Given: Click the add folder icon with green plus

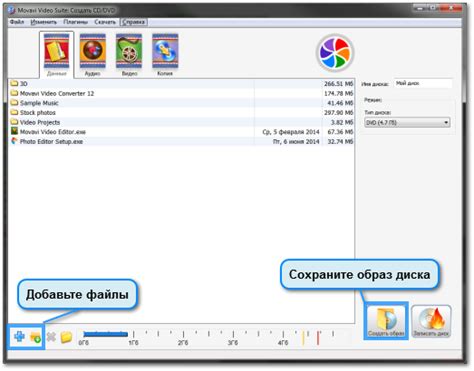Looking at the screenshot, I should [35, 337].
